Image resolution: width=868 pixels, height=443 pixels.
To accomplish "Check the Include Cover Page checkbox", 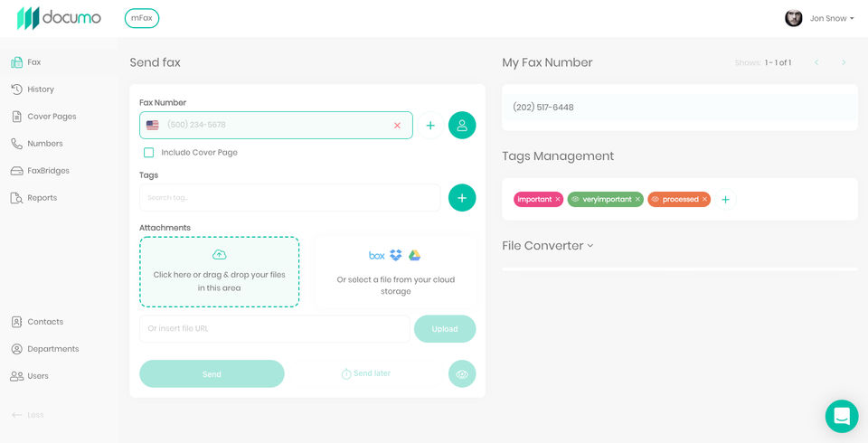I will coord(149,152).
